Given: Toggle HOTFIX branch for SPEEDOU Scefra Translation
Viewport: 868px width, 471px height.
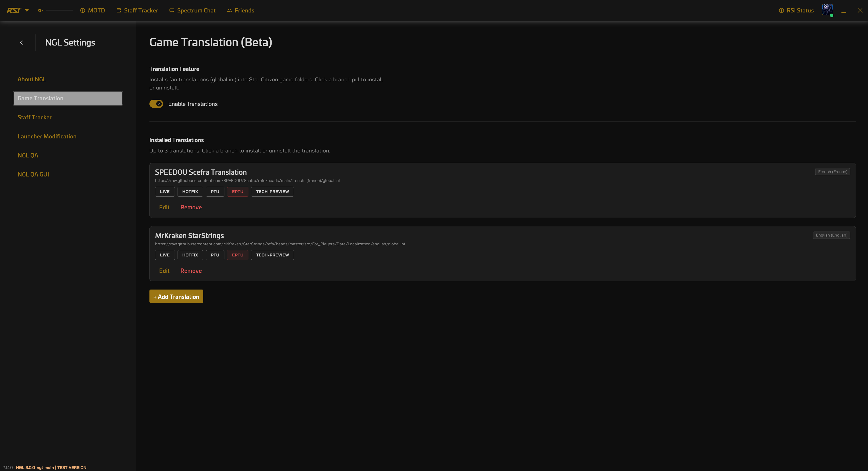Looking at the screenshot, I should tap(190, 191).
